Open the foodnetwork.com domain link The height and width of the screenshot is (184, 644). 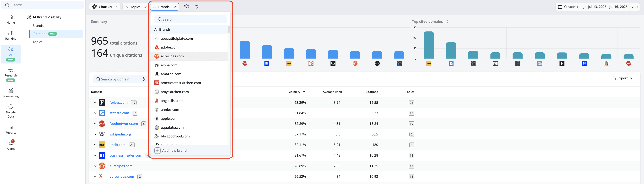[124, 124]
